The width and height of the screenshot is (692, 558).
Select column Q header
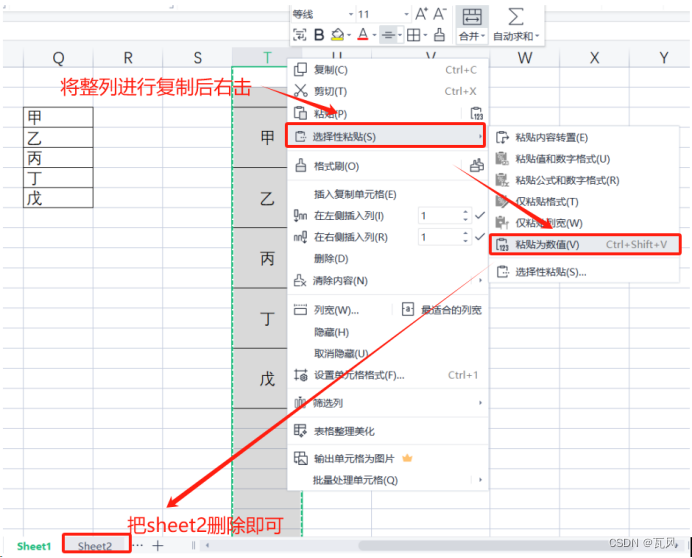click(x=58, y=58)
